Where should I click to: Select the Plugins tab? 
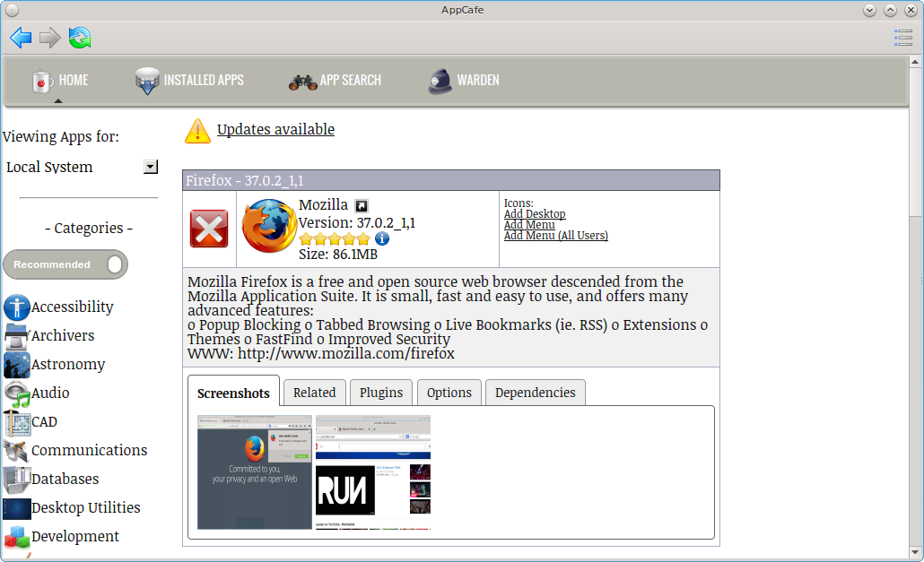[x=381, y=393]
